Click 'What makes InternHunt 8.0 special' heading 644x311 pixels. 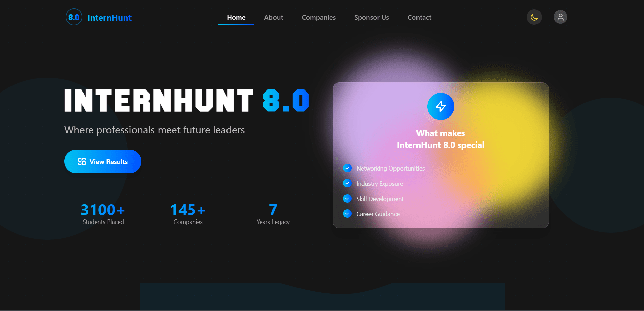point(440,139)
